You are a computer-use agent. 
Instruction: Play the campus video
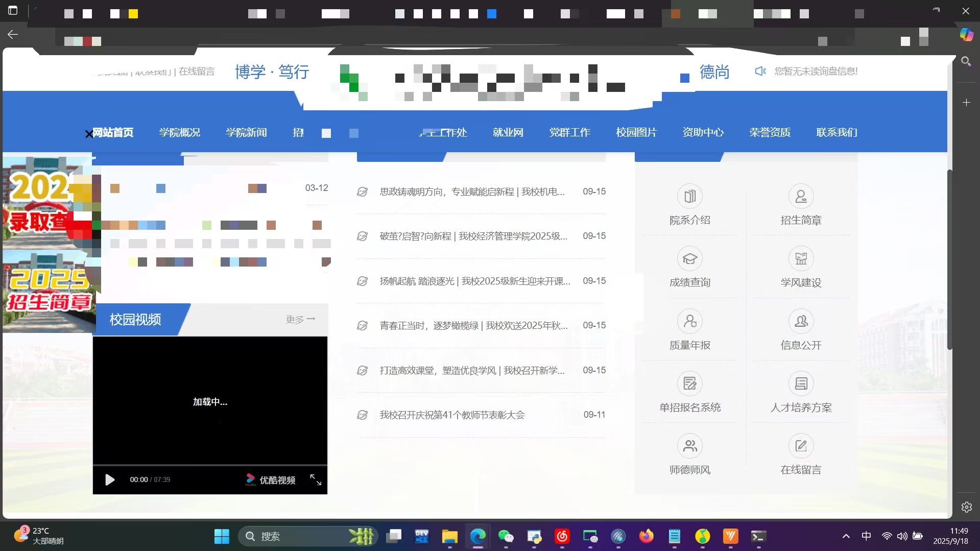pyautogui.click(x=109, y=480)
